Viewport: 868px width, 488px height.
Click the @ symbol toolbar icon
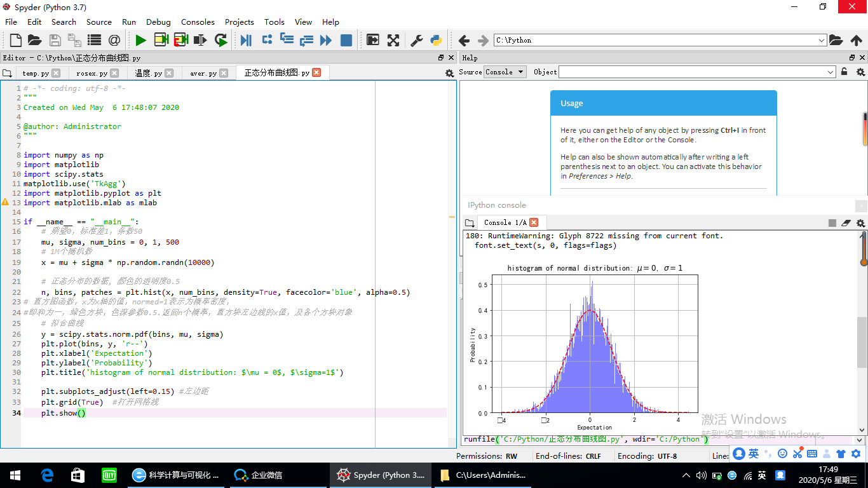point(114,41)
